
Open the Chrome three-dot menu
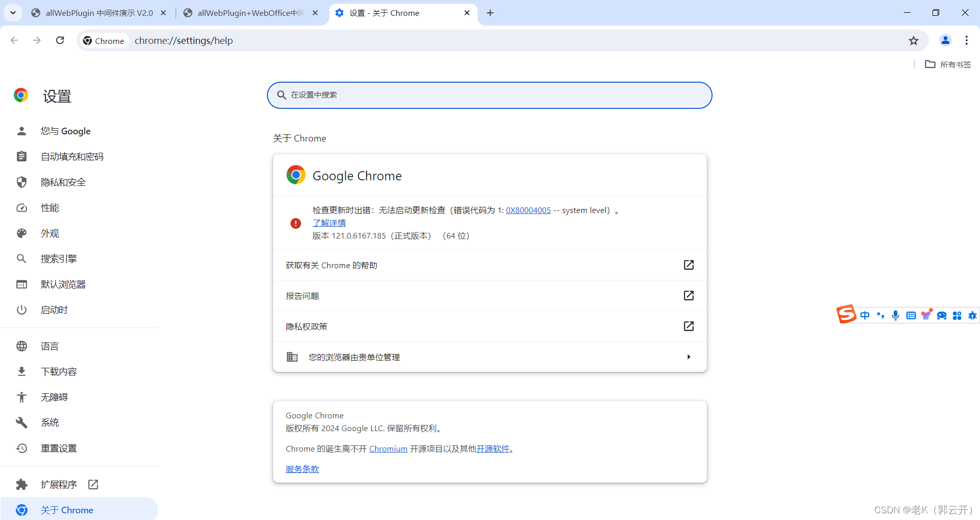967,40
